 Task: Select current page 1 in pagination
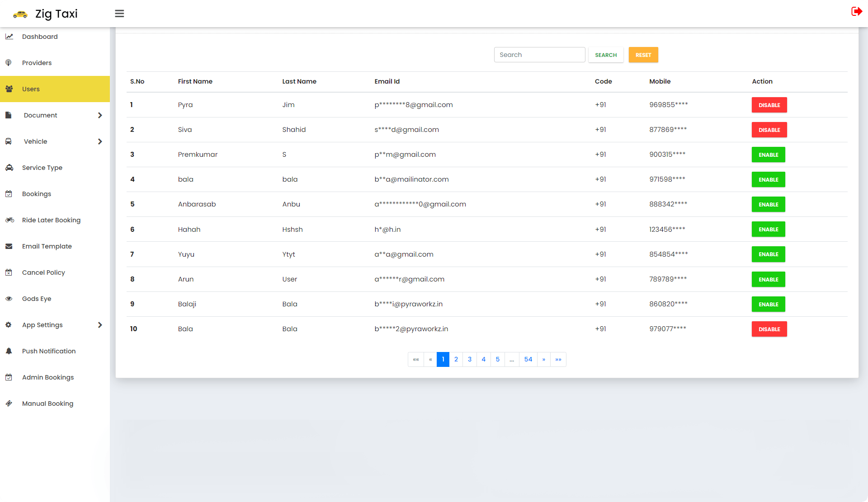pyautogui.click(x=443, y=359)
